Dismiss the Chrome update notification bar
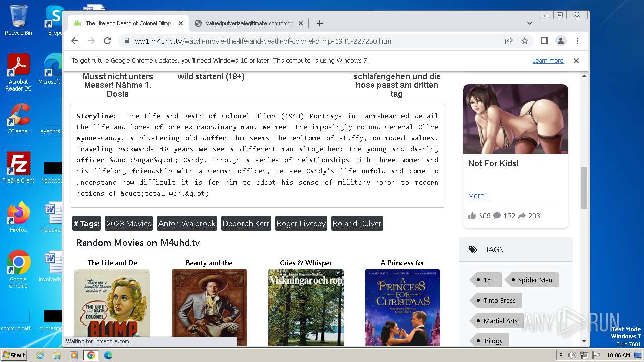Viewport: 644px width, 362px height. [576, 61]
